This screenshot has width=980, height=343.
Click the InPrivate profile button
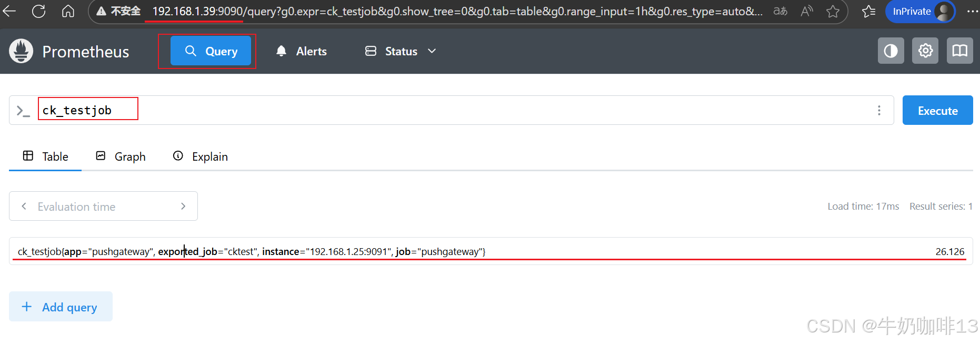pos(921,11)
